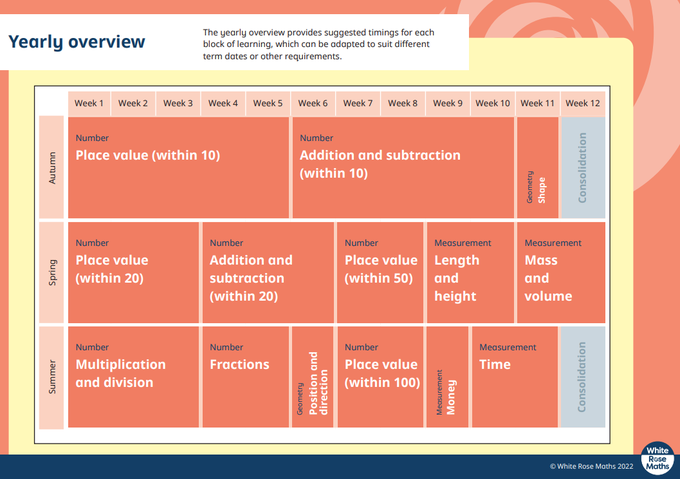Open the Fractions block
680x479 pixels.
[x=245, y=377]
